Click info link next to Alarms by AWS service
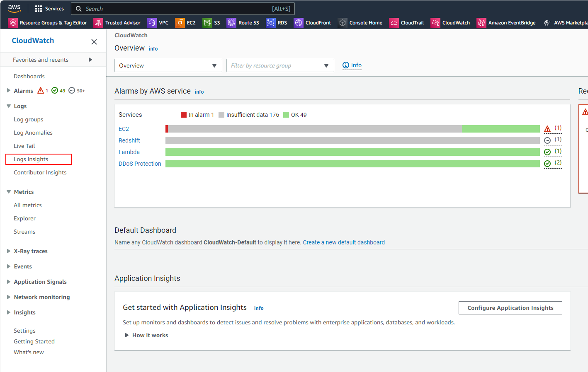Viewport: 588px width, 372px height. [199, 92]
